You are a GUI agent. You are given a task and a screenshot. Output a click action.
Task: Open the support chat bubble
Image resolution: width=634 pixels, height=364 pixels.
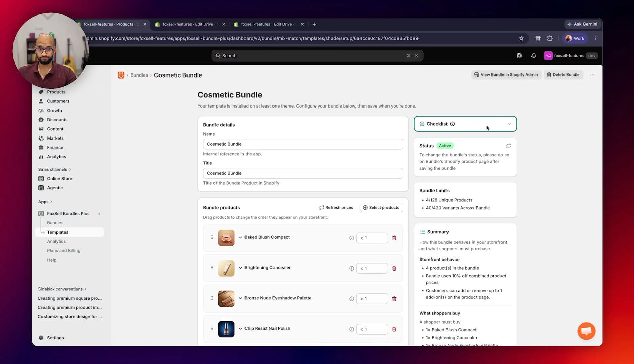(x=586, y=331)
